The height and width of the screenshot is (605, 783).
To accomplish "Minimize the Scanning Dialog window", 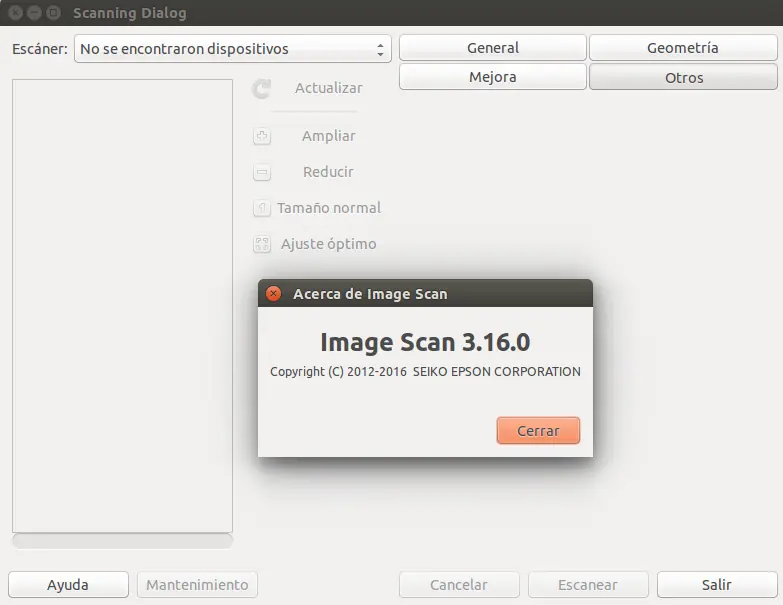I will [x=34, y=12].
